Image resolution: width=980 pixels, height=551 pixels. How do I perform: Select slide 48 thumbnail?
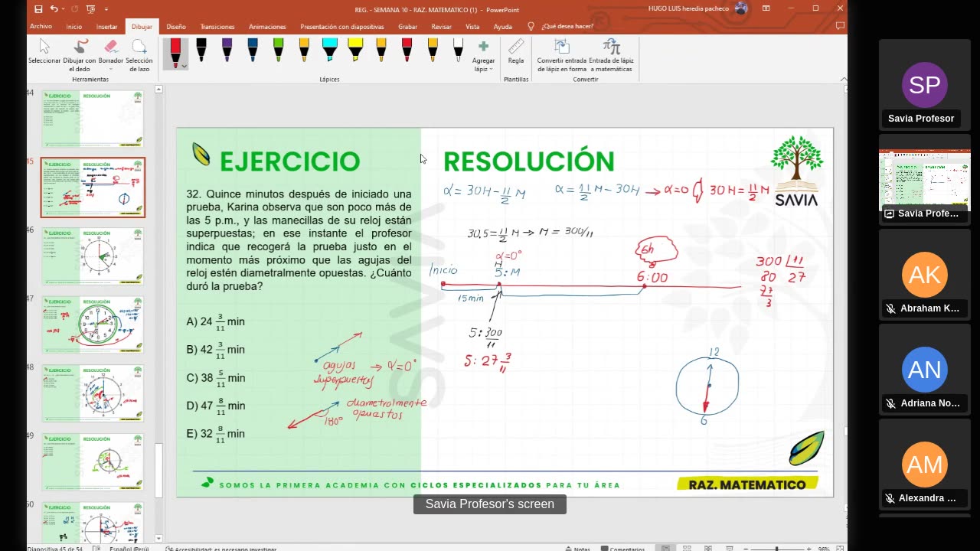93,393
